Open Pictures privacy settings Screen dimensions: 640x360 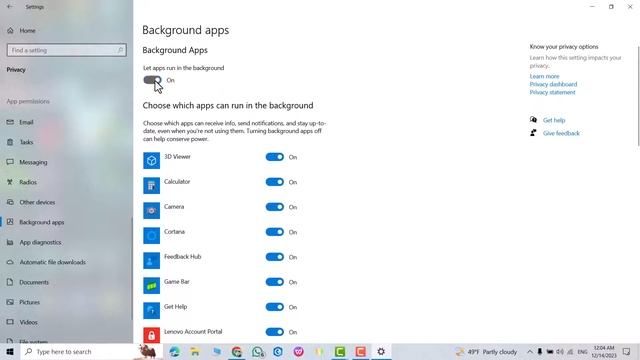point(66,302)
